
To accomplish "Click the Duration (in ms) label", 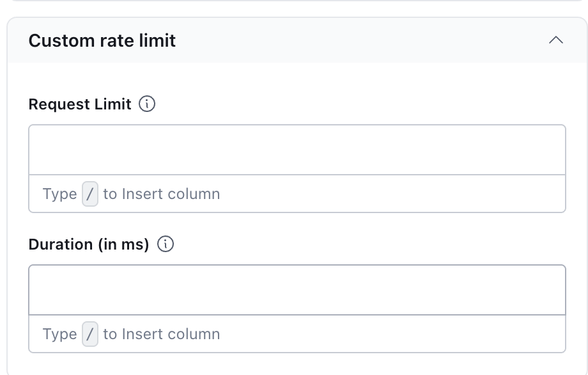I will click(x=89, y=244).
